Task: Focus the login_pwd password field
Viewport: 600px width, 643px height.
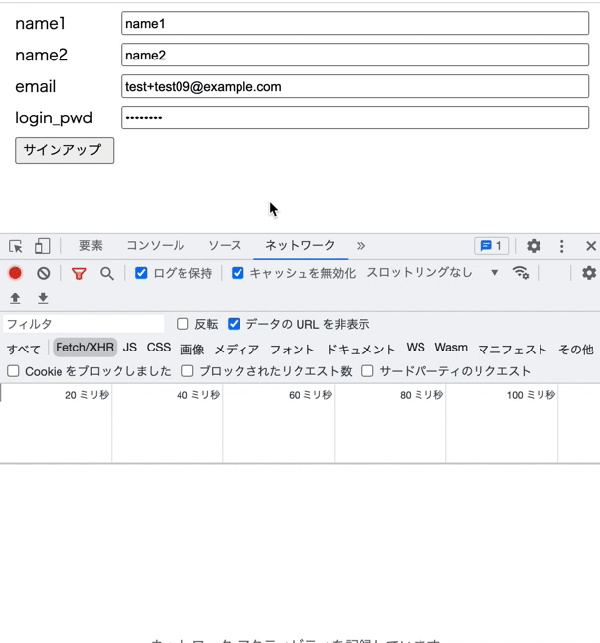Action: [355, 118]
